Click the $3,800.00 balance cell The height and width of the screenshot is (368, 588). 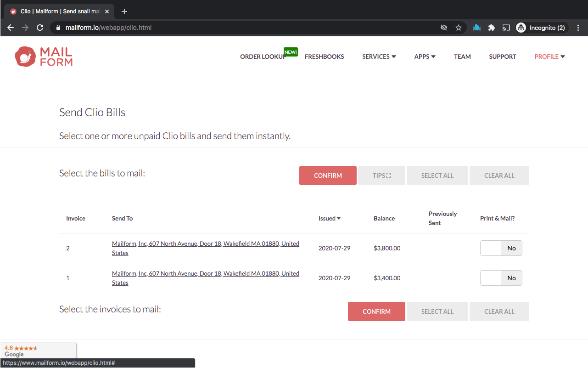click(387, 248)
